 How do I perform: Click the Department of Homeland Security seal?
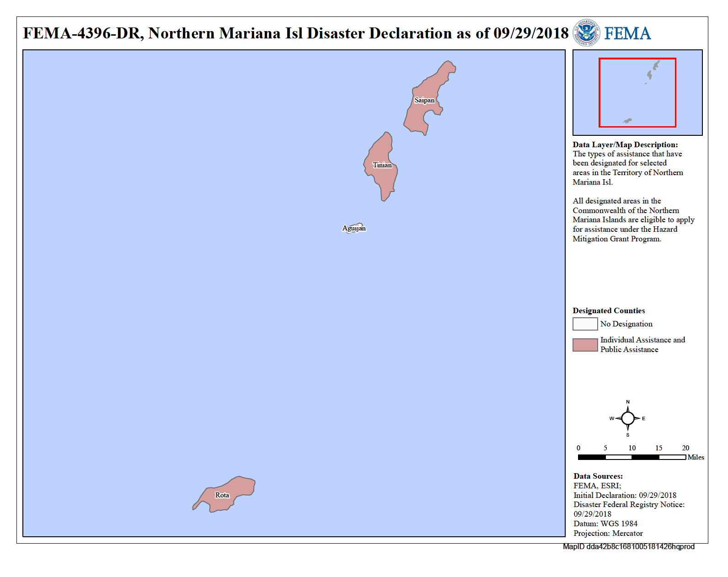587,33
